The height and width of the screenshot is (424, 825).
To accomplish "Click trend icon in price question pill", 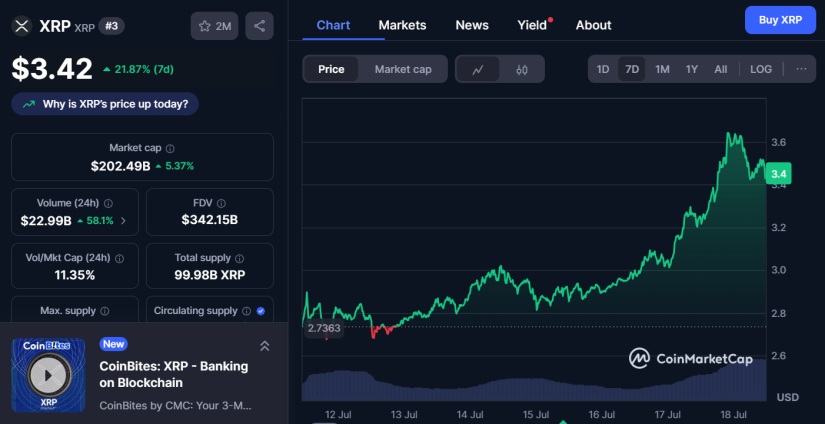I will [x=28, y=104].
